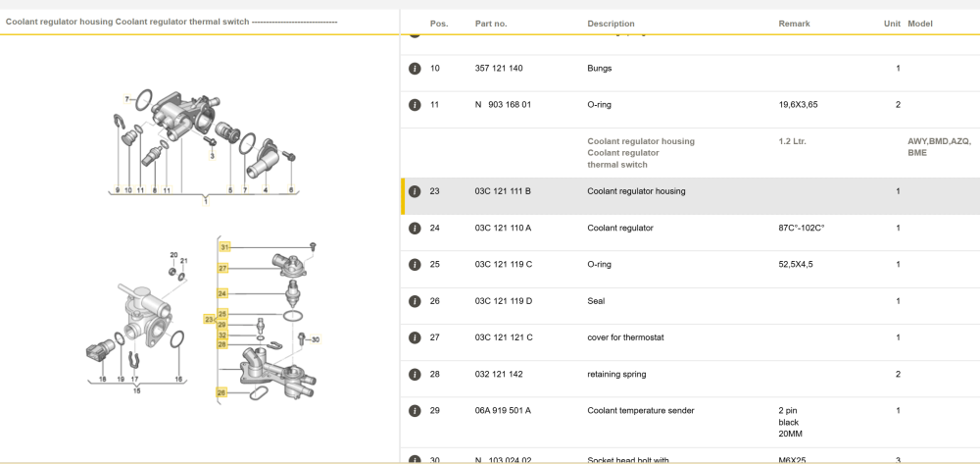
Task: Select highlighted label 27 in diagram
Action: coord(222,268)
